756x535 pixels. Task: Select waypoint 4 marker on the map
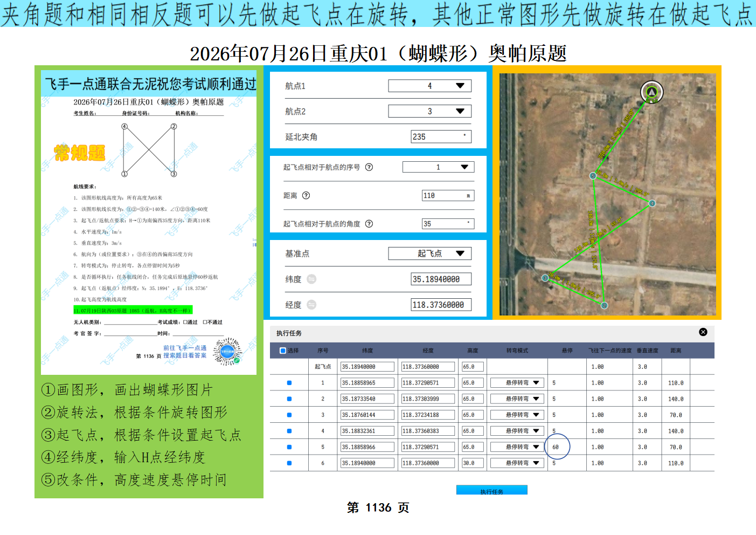click(x=652, y=203)
